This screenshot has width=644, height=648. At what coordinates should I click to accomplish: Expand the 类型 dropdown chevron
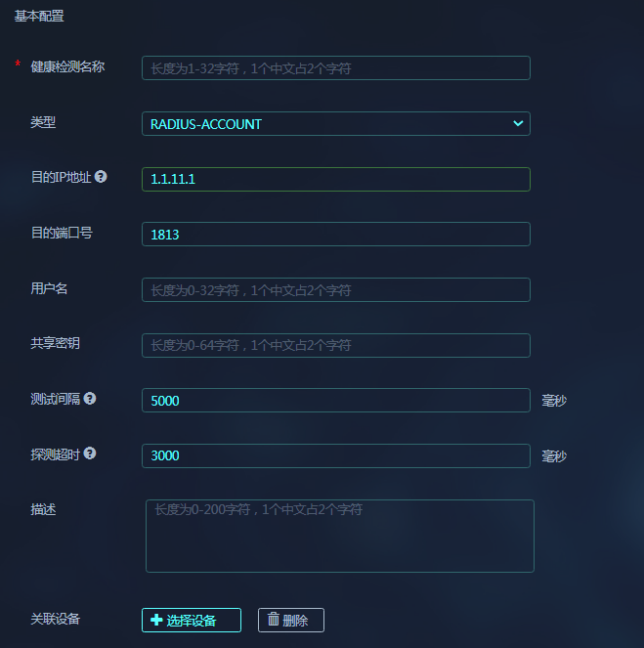[518, 123]
